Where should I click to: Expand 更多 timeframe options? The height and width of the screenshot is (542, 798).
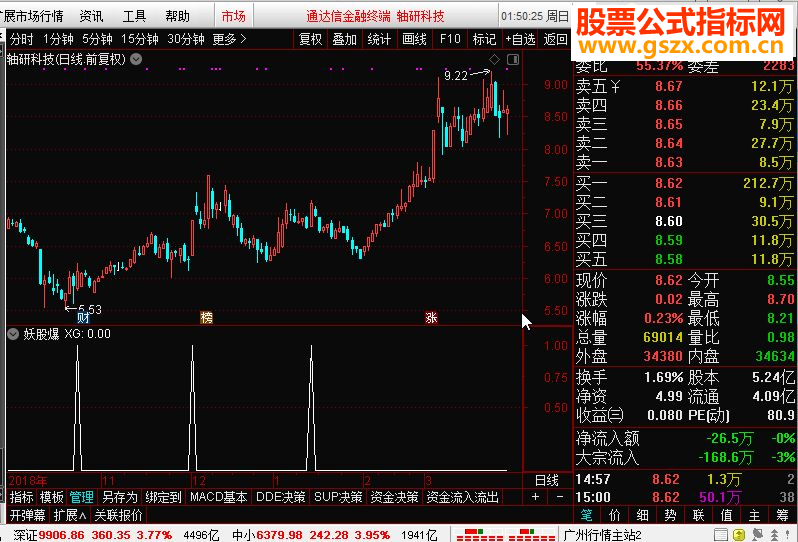229,39
